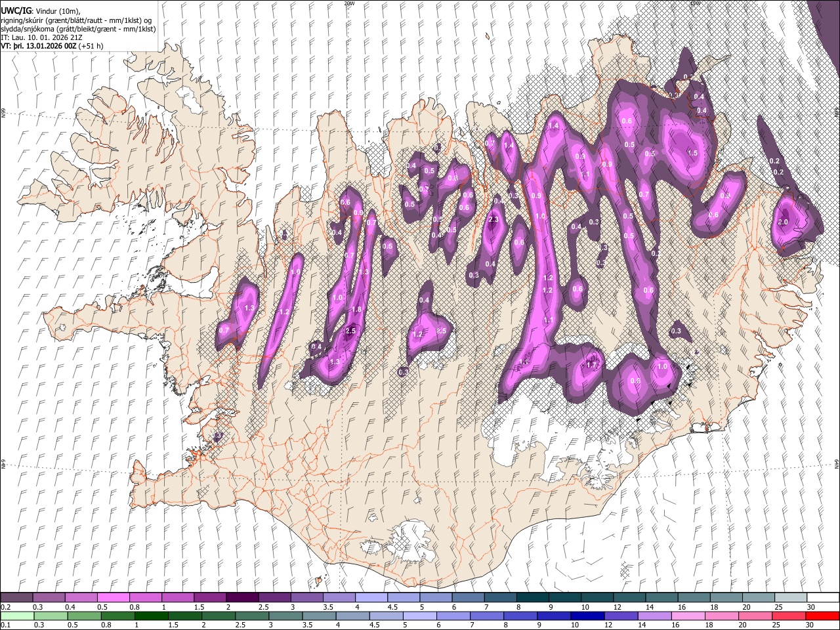Click the '0.2' label on the snow scale

coord(5,607)
